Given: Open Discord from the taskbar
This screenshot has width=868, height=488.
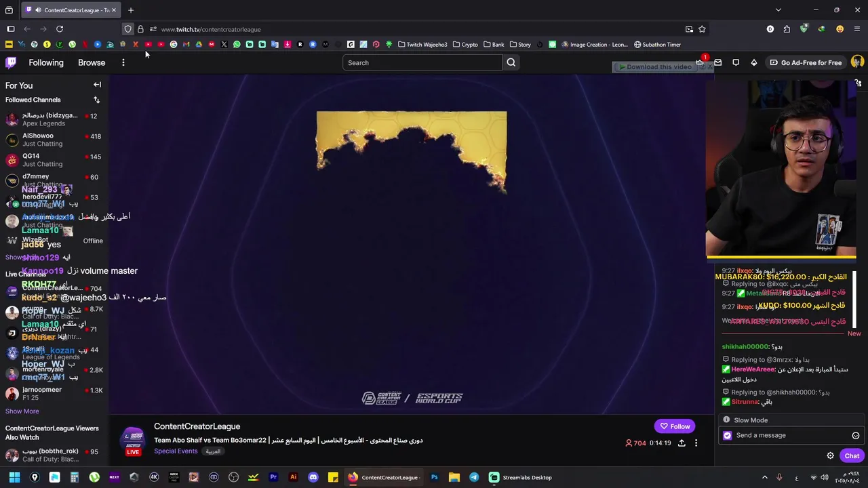Looking at the screenshot, I should click(313, 477).
